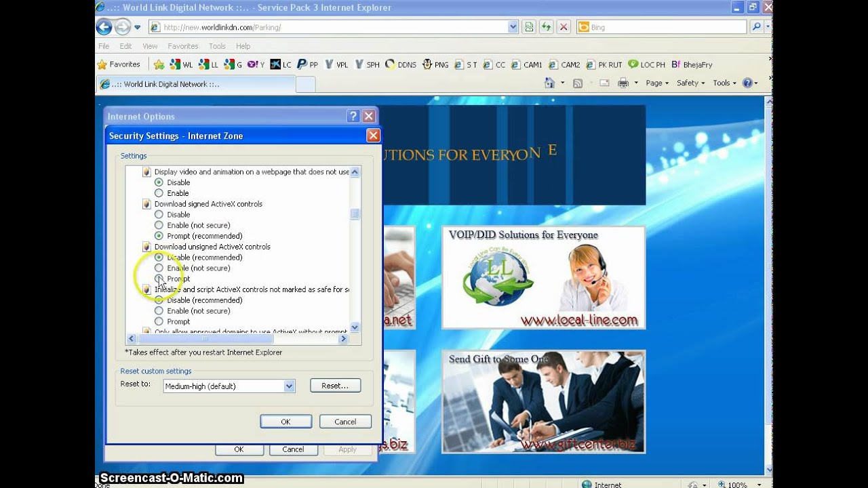
Task: Click the browser Forward arrow button
Action: click(x=122, y=27)
